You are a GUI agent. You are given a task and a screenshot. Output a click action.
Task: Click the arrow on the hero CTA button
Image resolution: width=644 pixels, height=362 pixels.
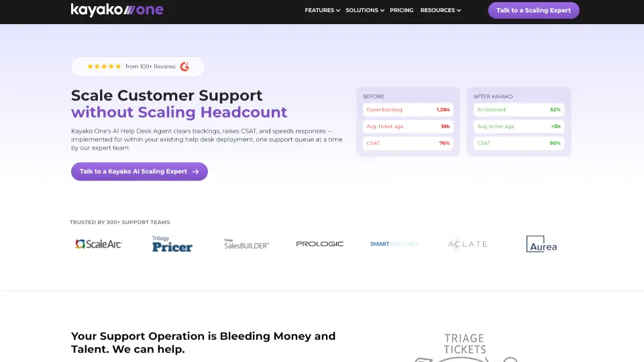tap(195, 172)
